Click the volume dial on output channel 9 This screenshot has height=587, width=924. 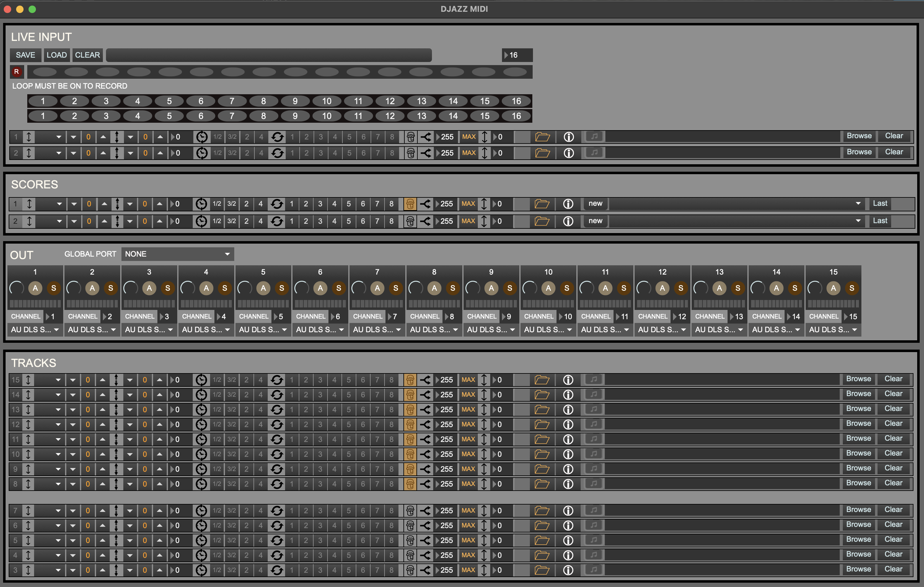click(x=473, y=288)
